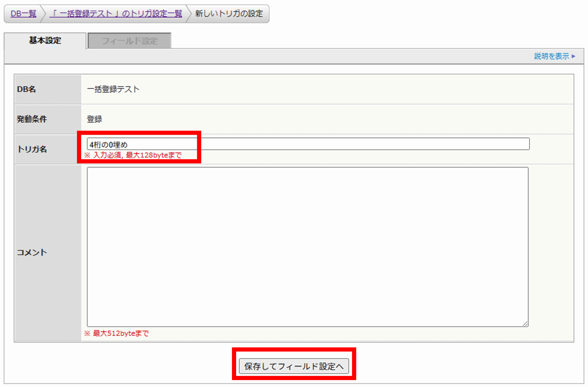The image size is (588, 387).
Task: Click the 説明を表示 link
Action: [551, 56]
